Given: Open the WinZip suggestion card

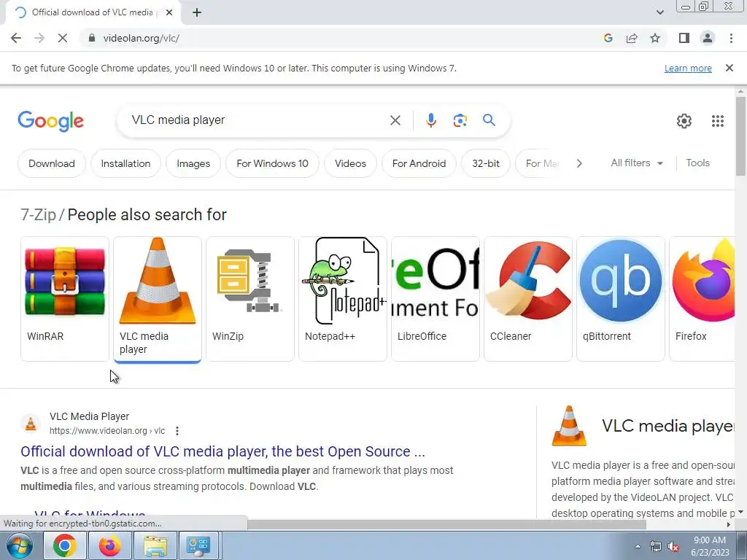Looking at the screenshot, I should click(250, 298).
